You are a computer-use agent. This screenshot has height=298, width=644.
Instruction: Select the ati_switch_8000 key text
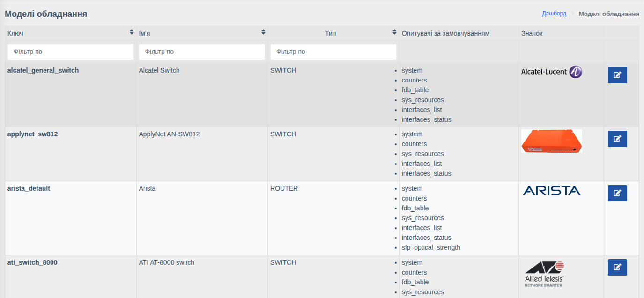[32, 262]
